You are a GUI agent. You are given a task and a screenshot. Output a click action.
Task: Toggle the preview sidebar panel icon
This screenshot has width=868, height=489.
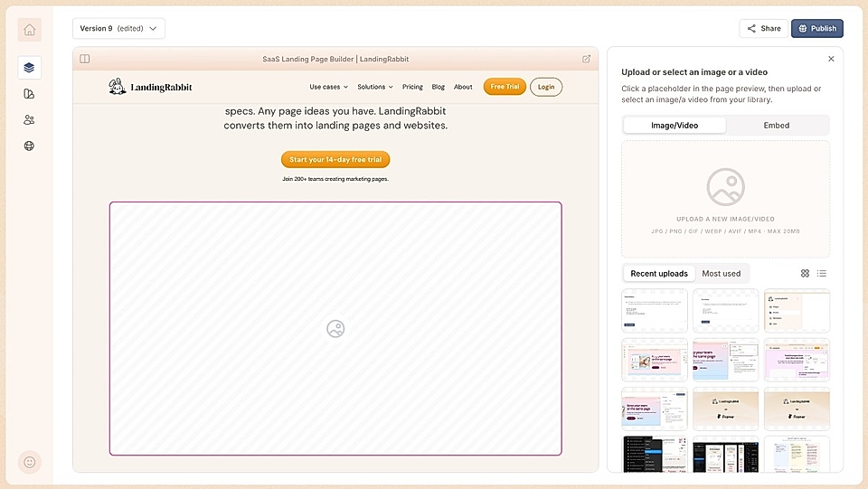coord(85,59)
